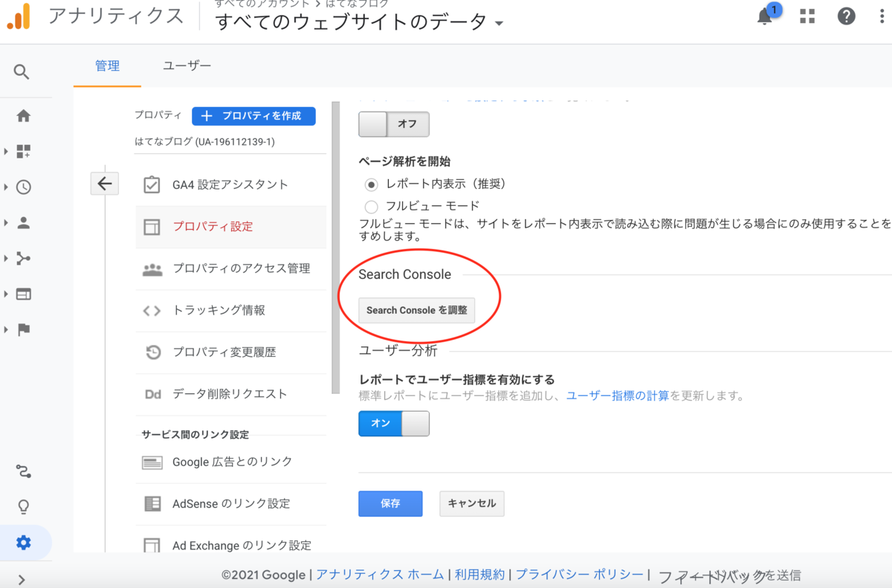Image resolution: width=892 pixels, height=588 pixels.
Task: Click the キャンセル button
Action: pos(472,503)
